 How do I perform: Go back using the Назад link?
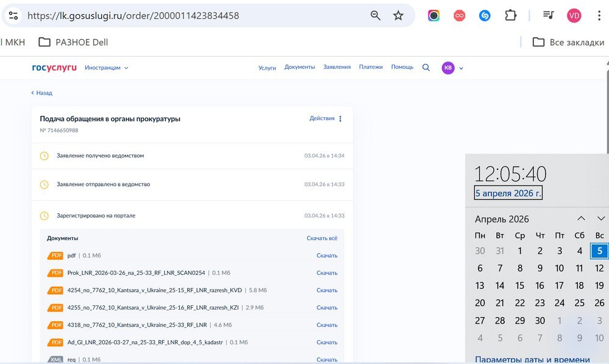click(42, 93)
